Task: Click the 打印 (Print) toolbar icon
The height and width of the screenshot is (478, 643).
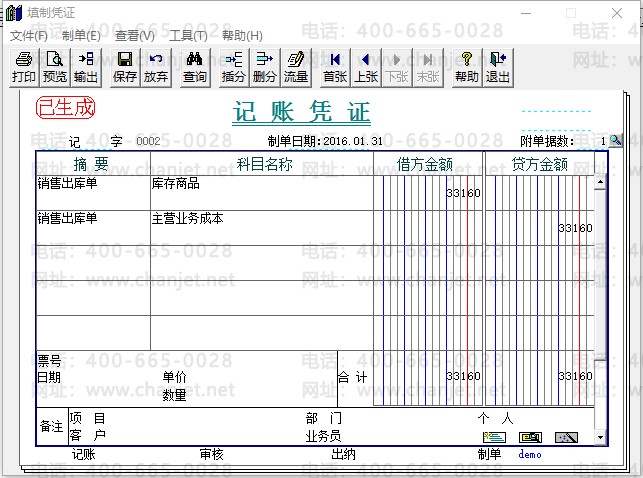Action: click(24, 67)
